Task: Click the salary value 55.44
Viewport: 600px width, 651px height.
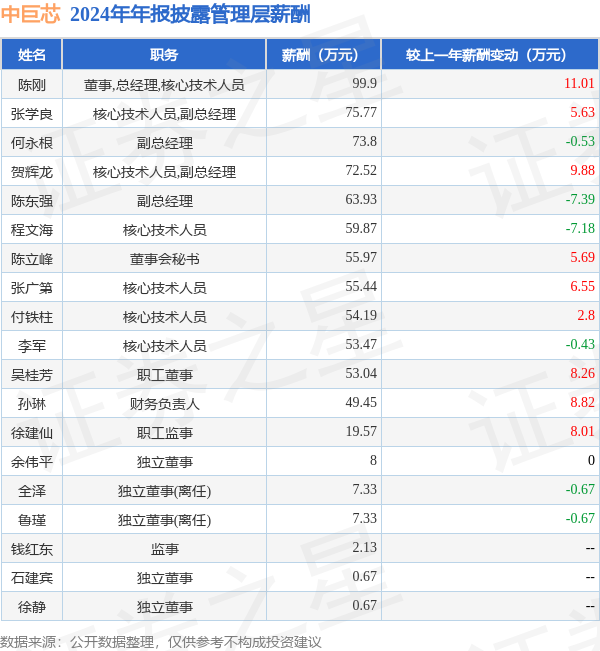Action: 361,286
